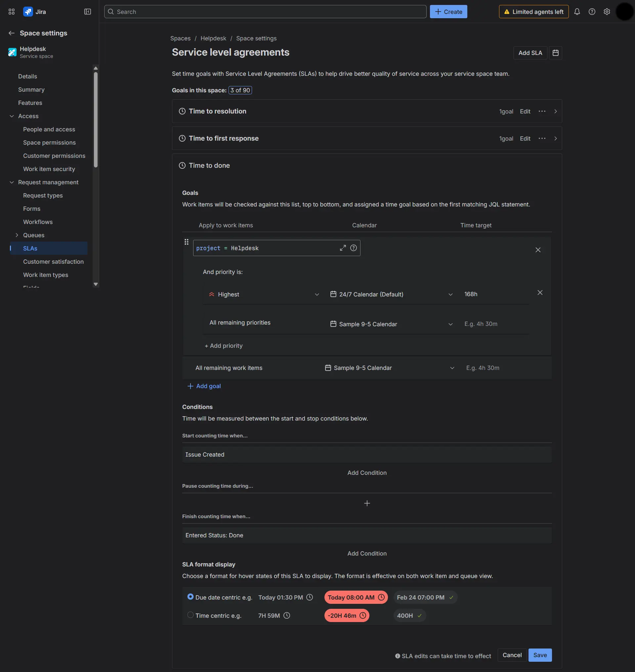The image size is (635, 672).
Task: Add a pause condition with plus icon
Action: pyautogui.click(x=367, y=503)
